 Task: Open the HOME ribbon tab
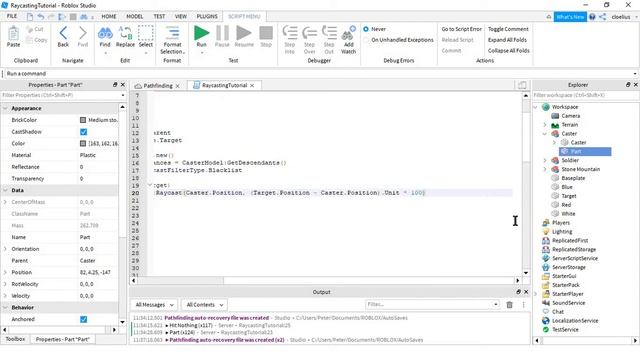click(x=109, y=16)
